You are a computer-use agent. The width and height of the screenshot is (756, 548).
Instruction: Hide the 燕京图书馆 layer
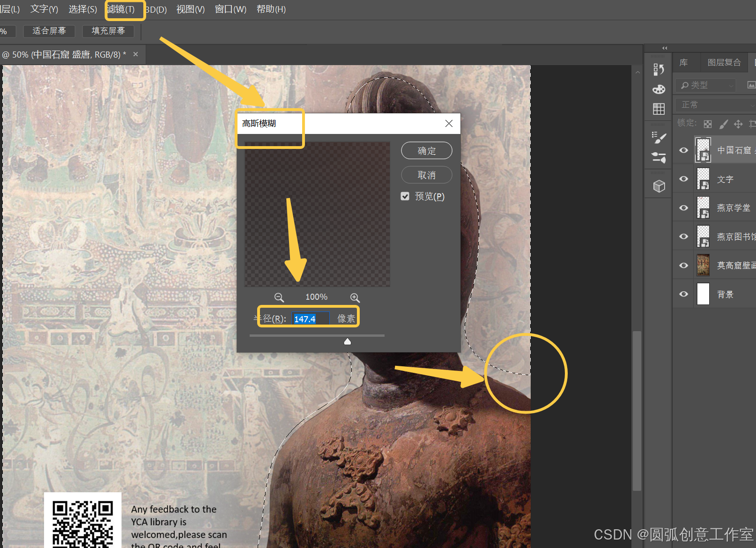684,237
